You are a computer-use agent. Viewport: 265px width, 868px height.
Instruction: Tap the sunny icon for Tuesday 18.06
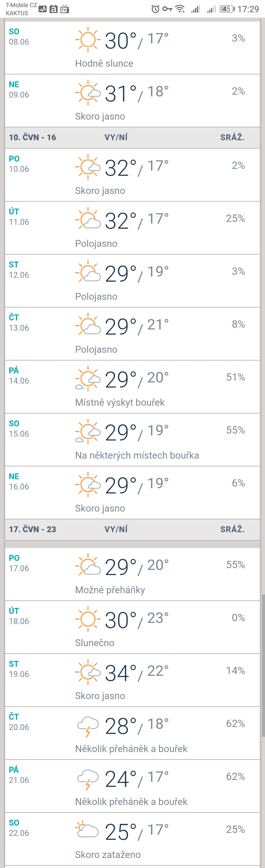point(88,619)
